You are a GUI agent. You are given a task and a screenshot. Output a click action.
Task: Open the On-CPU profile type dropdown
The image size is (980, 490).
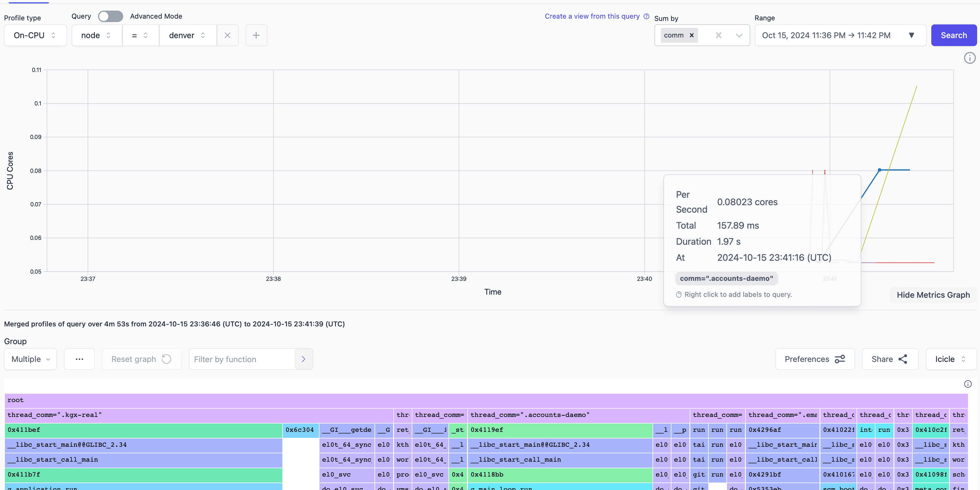(35, 35)
